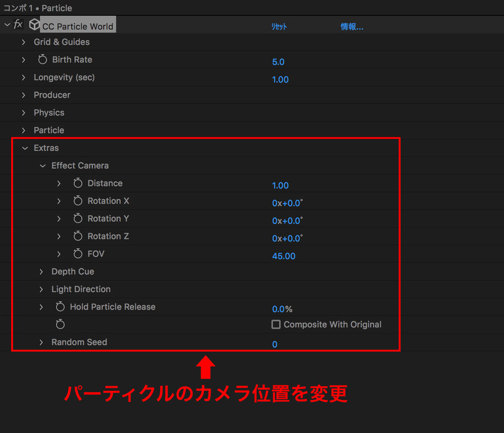Select the Effect Camera label

pyautogui.click(x=80, y=165)
